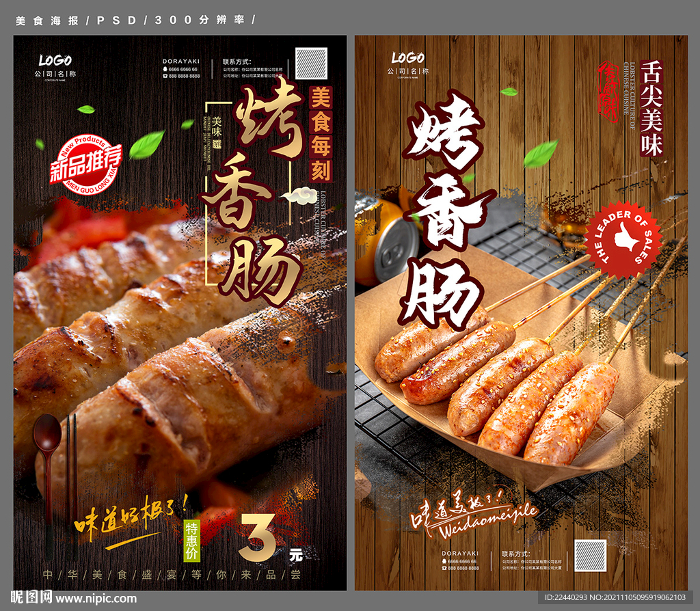The image size is (700, 611).
Task: Click the 联系方式 heading on the left poster
Action: click(x=237, y=62)
